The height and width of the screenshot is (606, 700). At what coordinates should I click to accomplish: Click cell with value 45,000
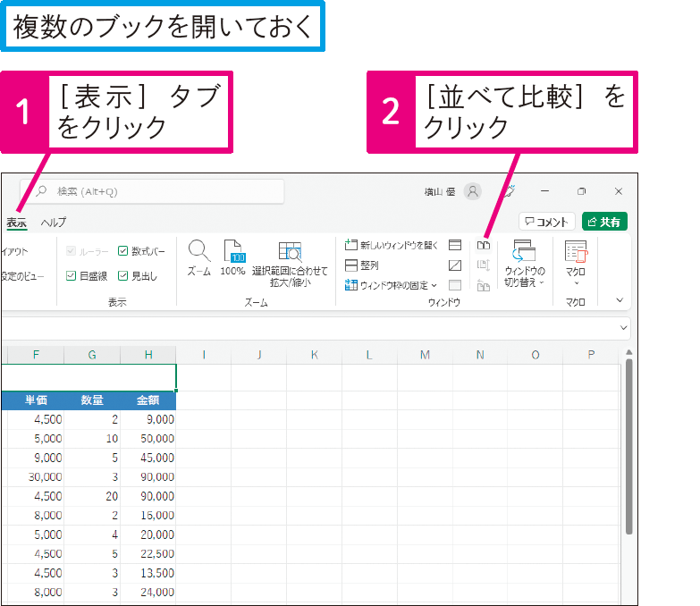tap(148, 458)
